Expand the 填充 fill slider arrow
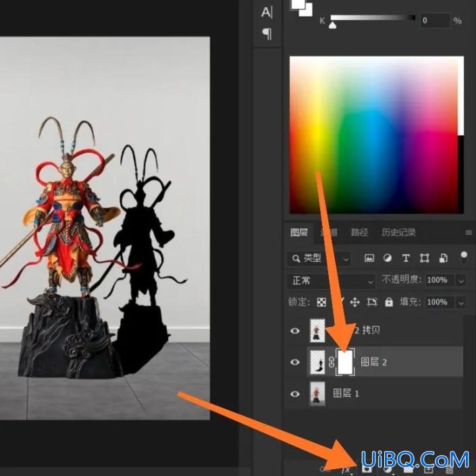Screen dimensions: 476x476 [x=461, y=302]
